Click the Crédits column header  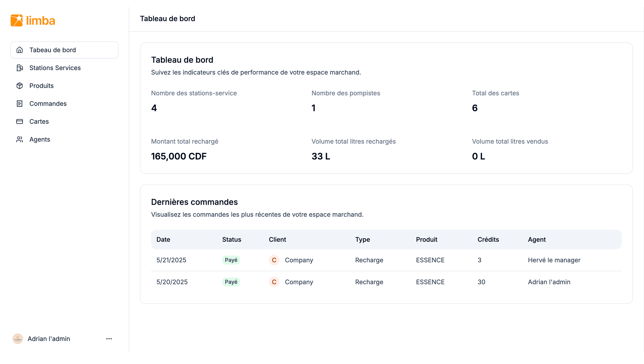(488, 239)
